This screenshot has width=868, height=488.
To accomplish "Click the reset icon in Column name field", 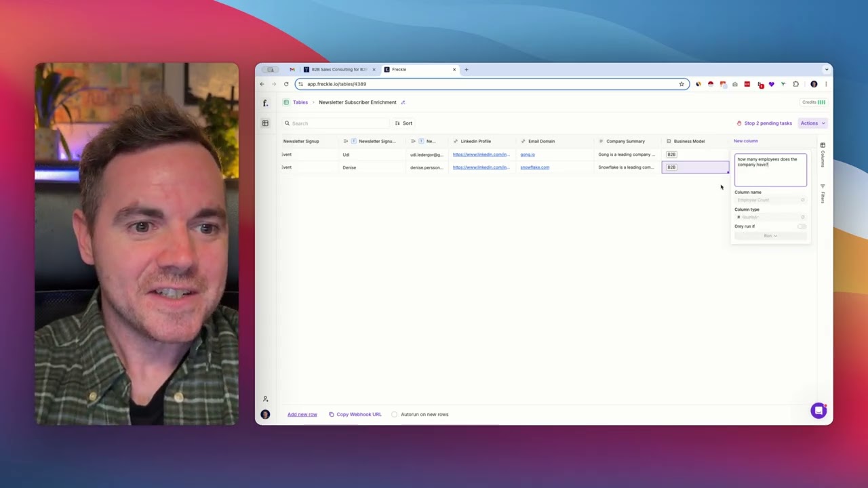I will (x=803, y=200).
